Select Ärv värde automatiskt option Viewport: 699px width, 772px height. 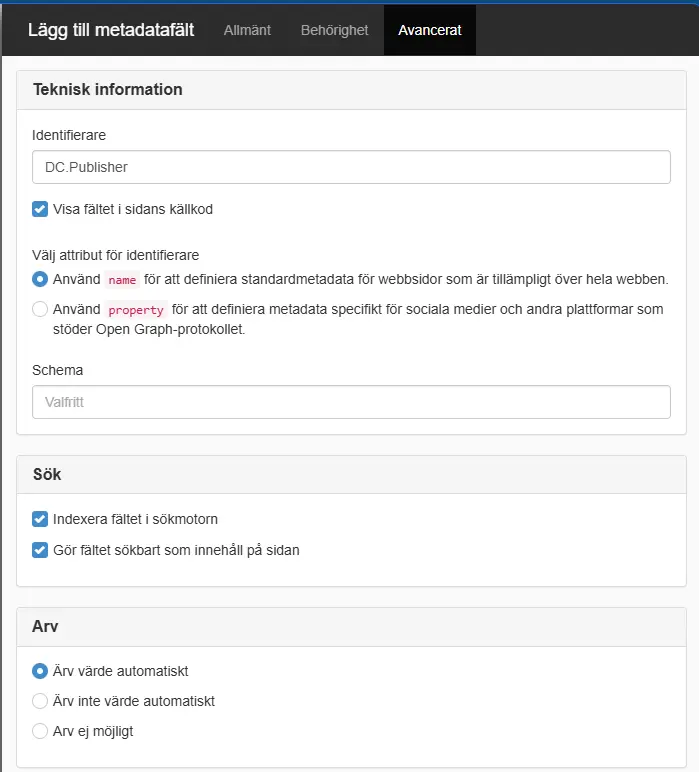click(x=40, y=671)
